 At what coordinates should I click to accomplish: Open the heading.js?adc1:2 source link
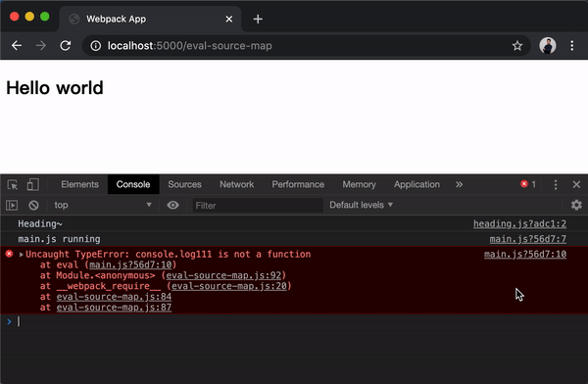[519, 224]
